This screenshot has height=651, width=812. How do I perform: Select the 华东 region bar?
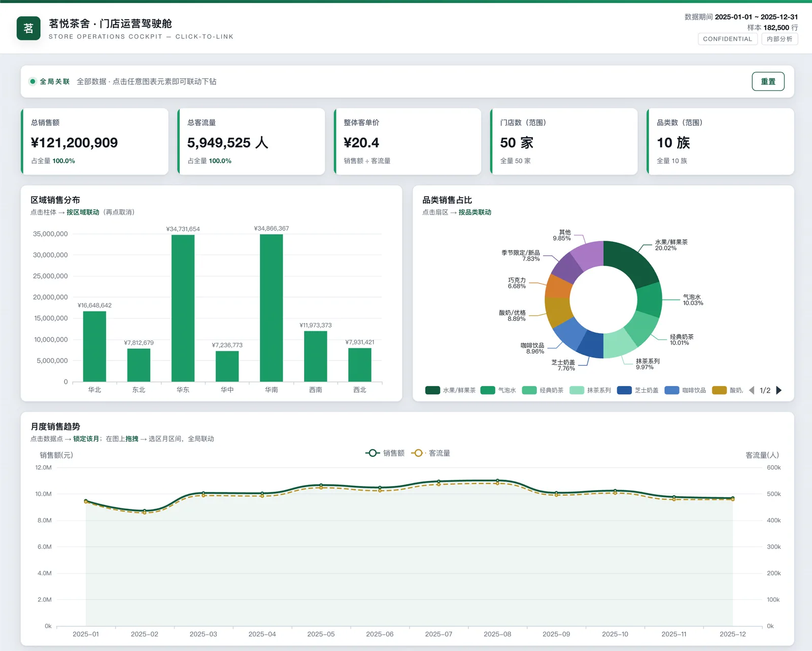pos(183,308)
